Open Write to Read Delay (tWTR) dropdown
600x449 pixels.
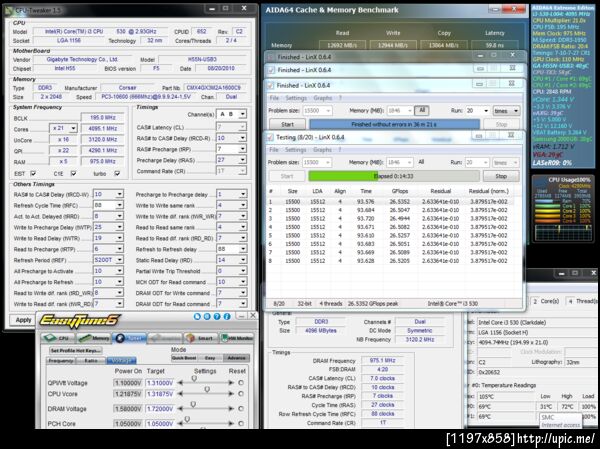pos(119,238)
